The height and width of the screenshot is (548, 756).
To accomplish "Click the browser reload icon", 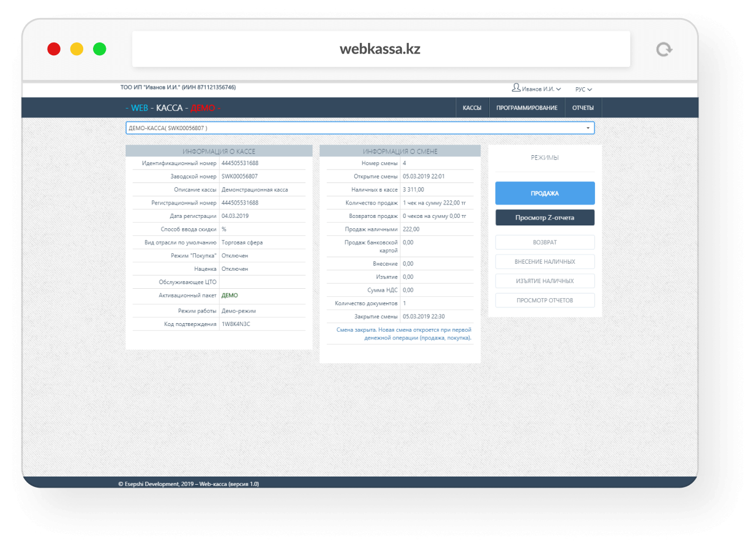I will [664, 49].
